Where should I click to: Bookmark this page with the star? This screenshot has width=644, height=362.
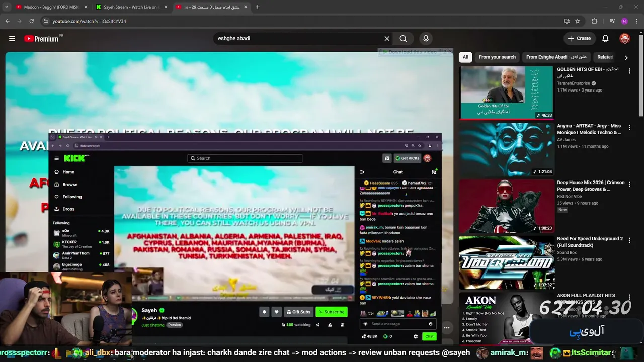click(x=578, y=21)
